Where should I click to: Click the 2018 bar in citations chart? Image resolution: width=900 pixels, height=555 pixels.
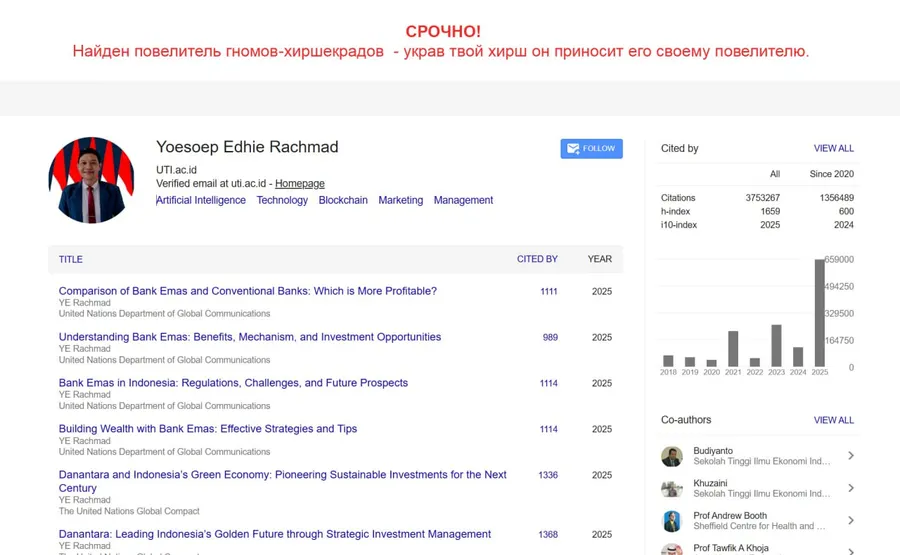[x=668, y=361]
